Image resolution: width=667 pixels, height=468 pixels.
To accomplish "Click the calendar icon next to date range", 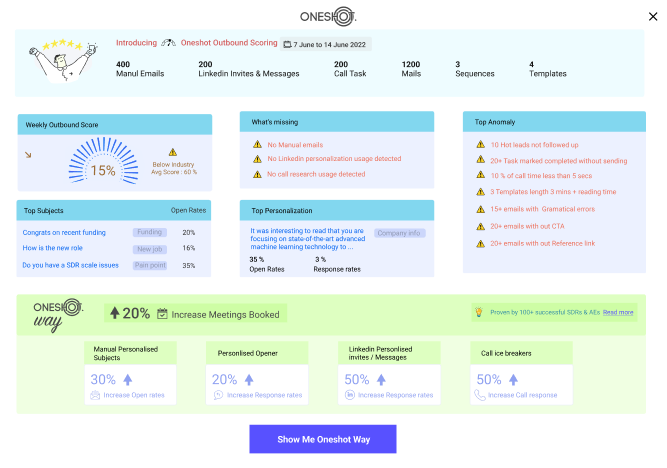I will (x=287, y=44).
